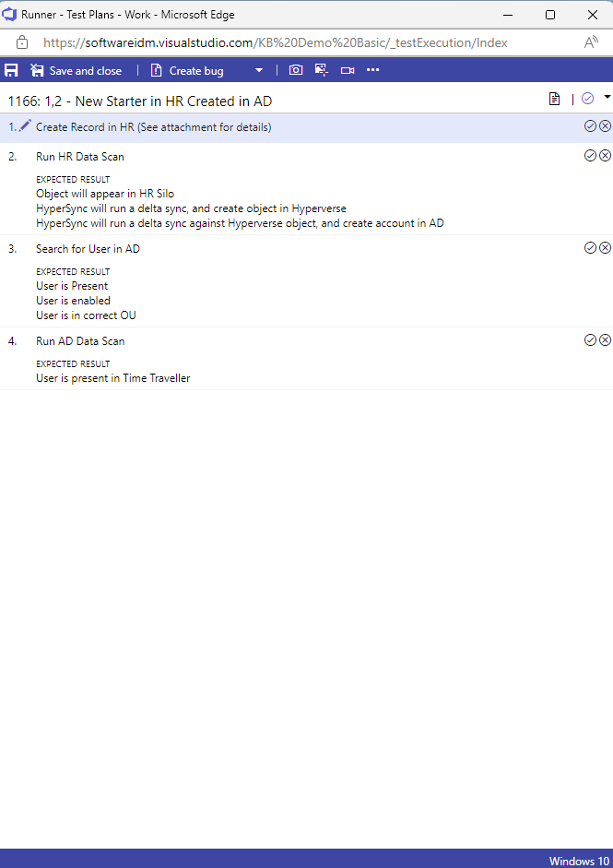Fail step 1 with the X icon
The image size is (613, 868).
605,125
